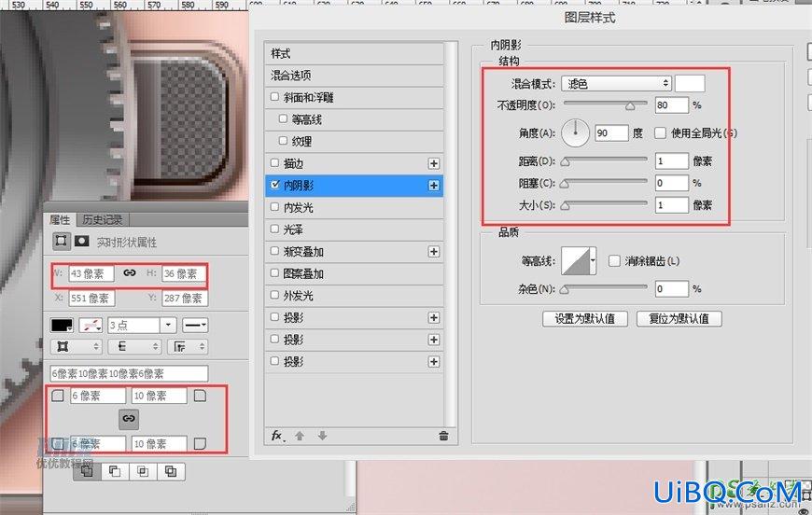The width and height of the screenshot is (812, 515).
Task: Open the stroke line style dropdown
Action: tap(195, 325)
